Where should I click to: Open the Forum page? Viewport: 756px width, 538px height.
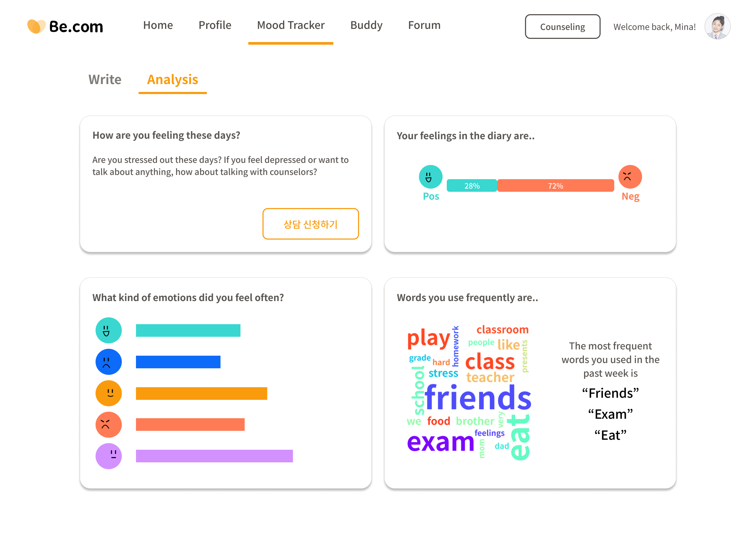[x=424, y=25]
